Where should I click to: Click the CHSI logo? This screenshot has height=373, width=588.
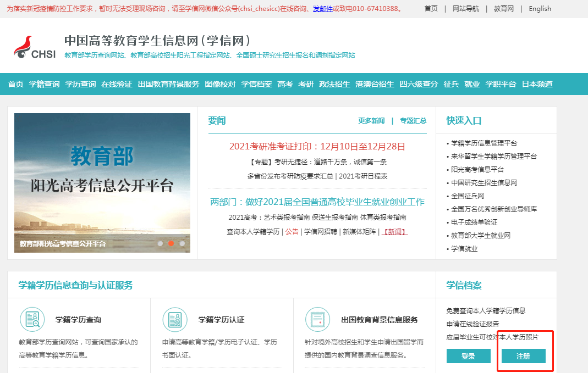35,47
